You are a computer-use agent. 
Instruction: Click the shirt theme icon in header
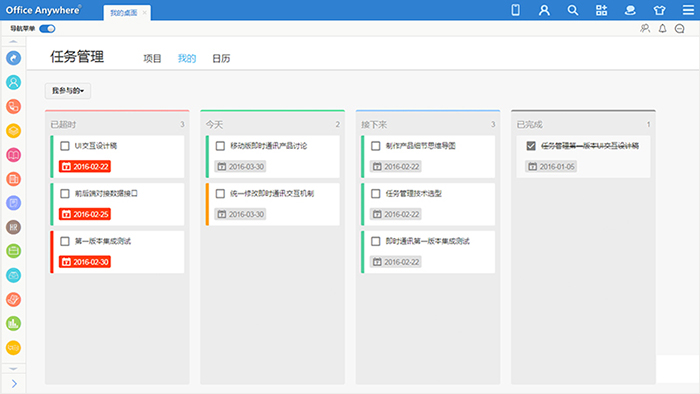pyautogui.click(x=659, y=10)
